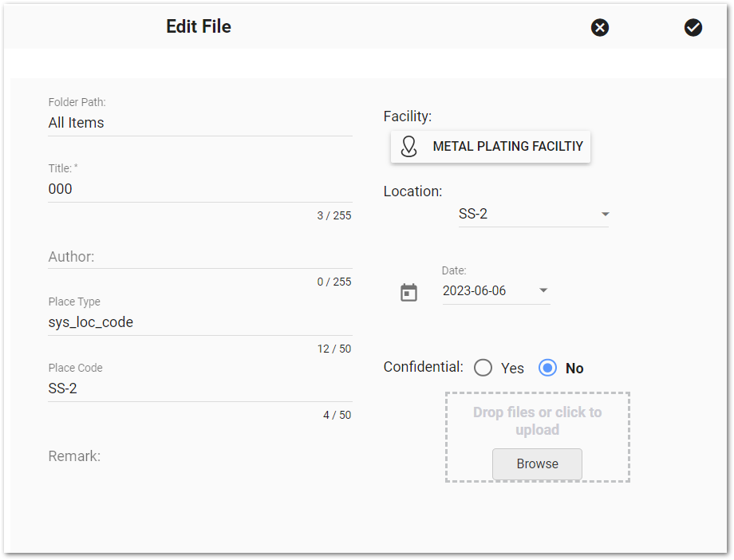
Task: Click the "Drop files or click to upload" text
Action: pyautogui.click(x=537, y=420)
